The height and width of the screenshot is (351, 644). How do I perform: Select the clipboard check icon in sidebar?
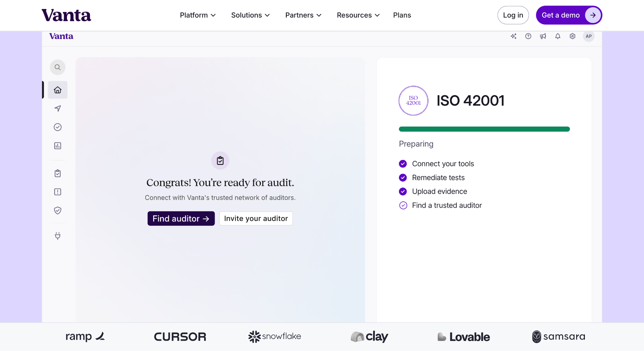58,173
